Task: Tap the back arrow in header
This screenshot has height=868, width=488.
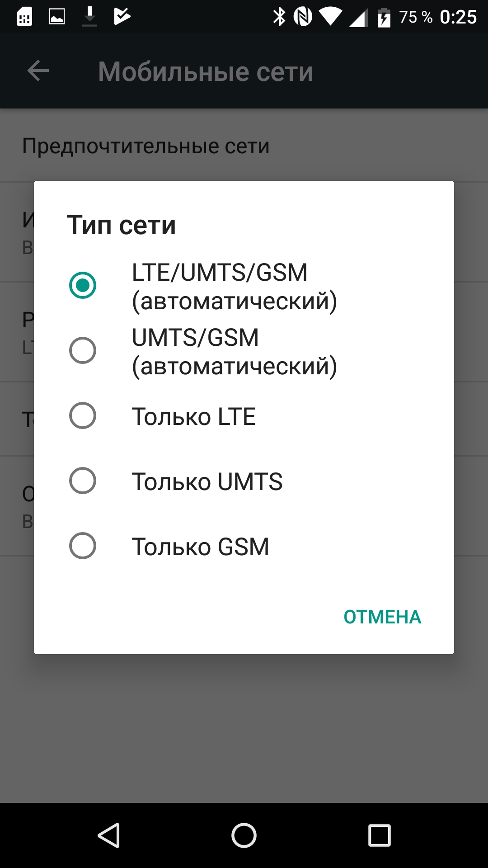Action: click(x=38, y=71)
